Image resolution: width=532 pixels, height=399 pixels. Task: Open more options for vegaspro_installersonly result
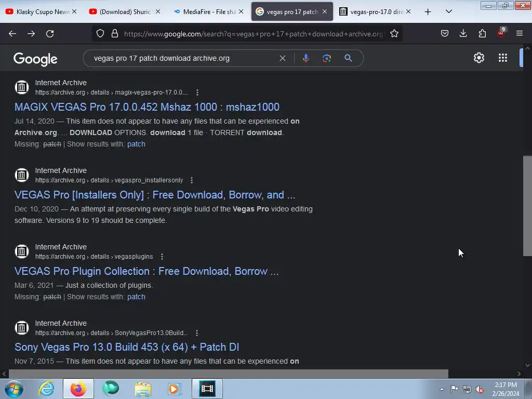click(x=192, y=180)
